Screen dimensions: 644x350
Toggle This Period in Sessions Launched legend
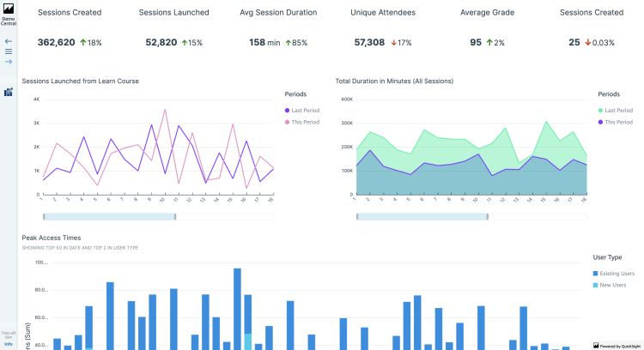click(x=305, y=123)
